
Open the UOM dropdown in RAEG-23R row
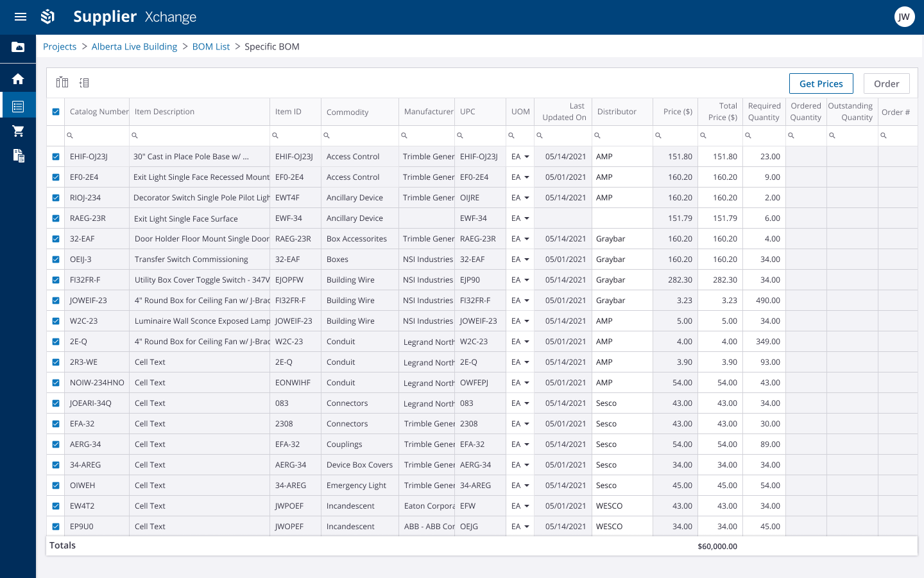coord(527,218)
